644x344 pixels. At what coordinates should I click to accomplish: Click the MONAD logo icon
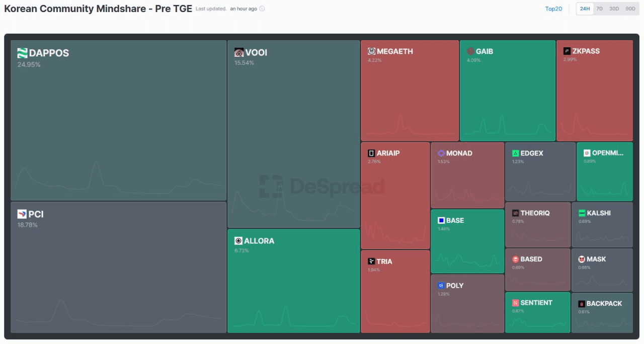point(441,153)
